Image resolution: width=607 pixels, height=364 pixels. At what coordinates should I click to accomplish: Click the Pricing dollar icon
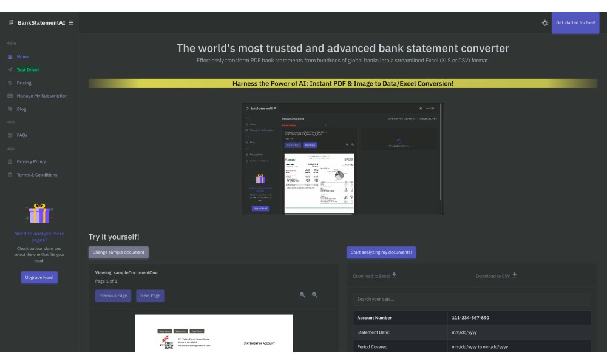[x=10, y=83]
